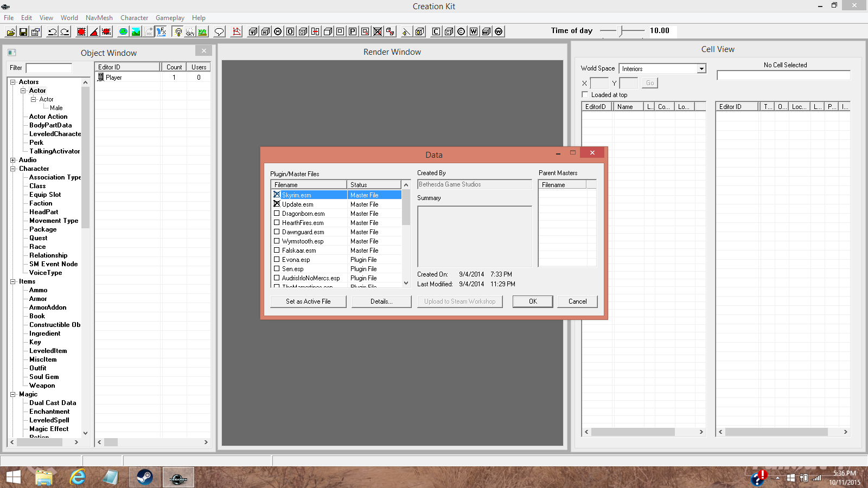Collapse the Character tree node
This screenshot has height=488, width=868.
[12, 169]
